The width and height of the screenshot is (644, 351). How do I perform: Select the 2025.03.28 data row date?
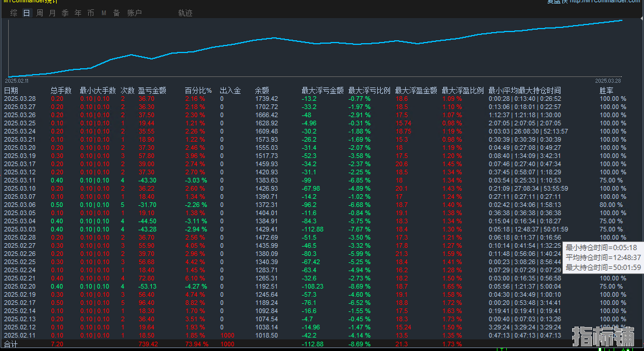pyautogui.click(x=19, y=99)
